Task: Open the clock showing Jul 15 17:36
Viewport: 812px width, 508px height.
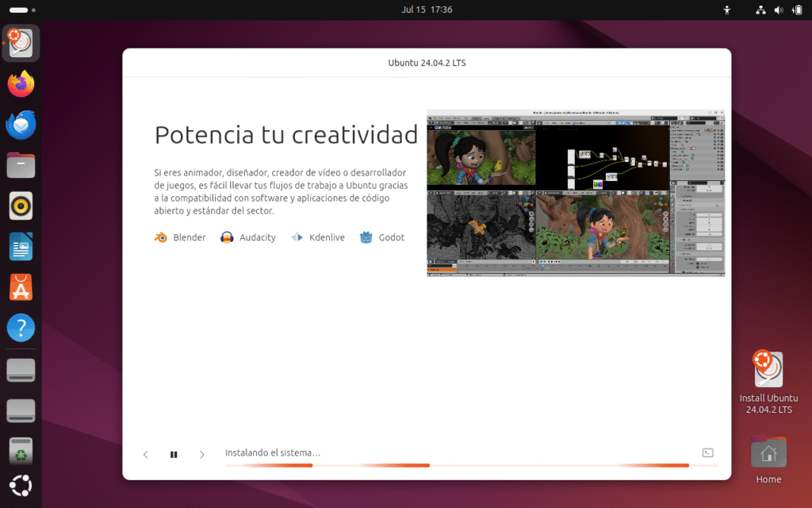Action: click(427, 10)
